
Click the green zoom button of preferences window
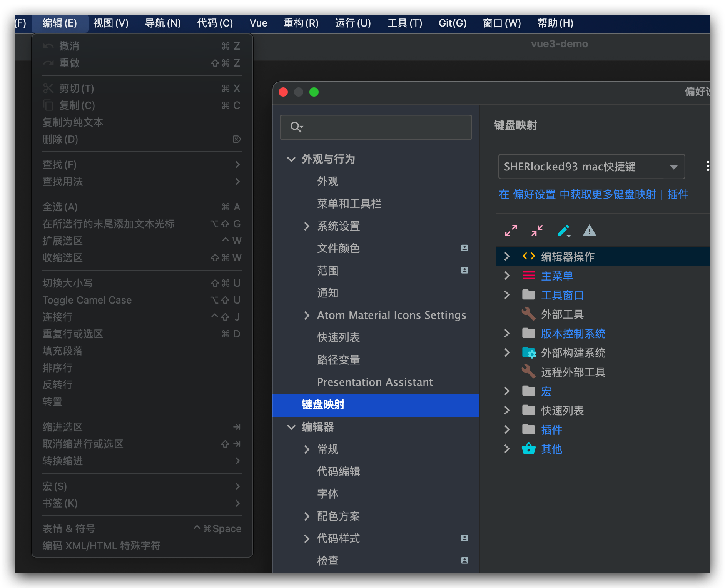314,92
